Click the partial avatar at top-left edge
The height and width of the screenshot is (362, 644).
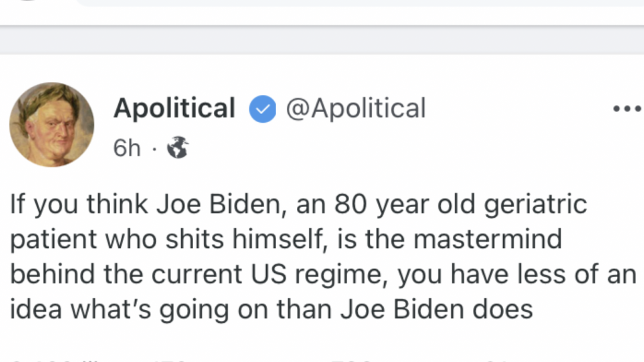[25, 3]
